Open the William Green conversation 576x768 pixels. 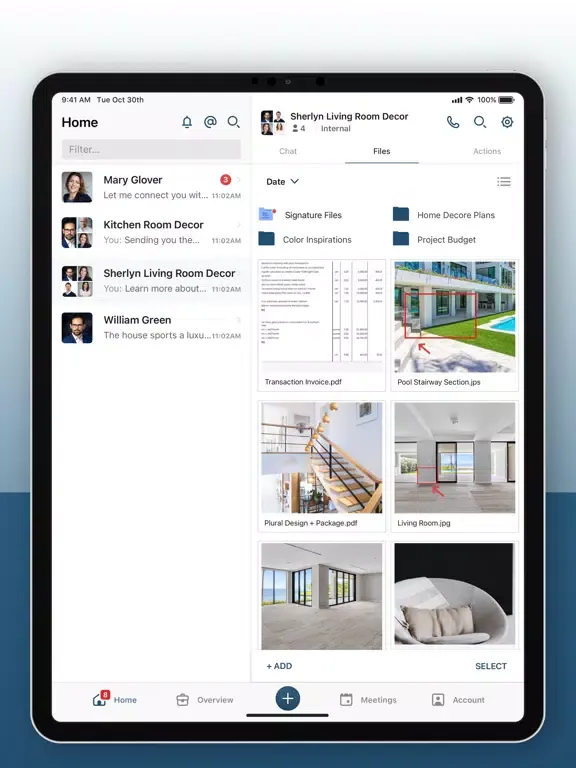point(151,328)
